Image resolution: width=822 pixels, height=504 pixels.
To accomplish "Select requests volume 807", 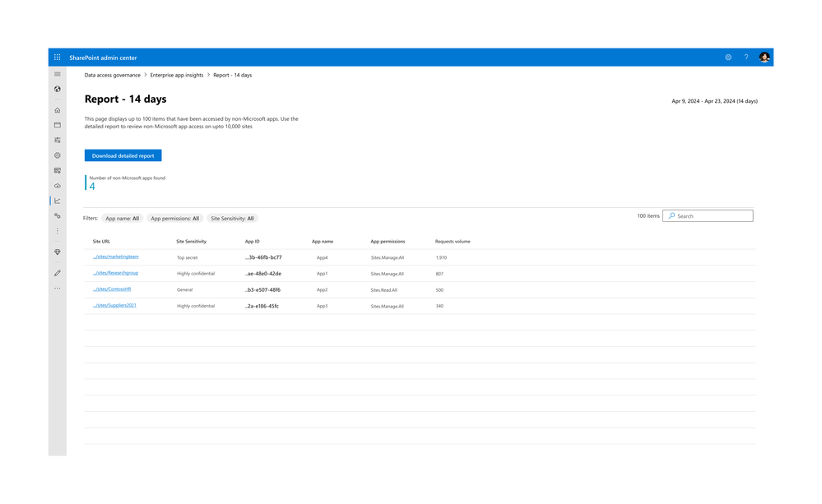I will click(x=439, y=274).
